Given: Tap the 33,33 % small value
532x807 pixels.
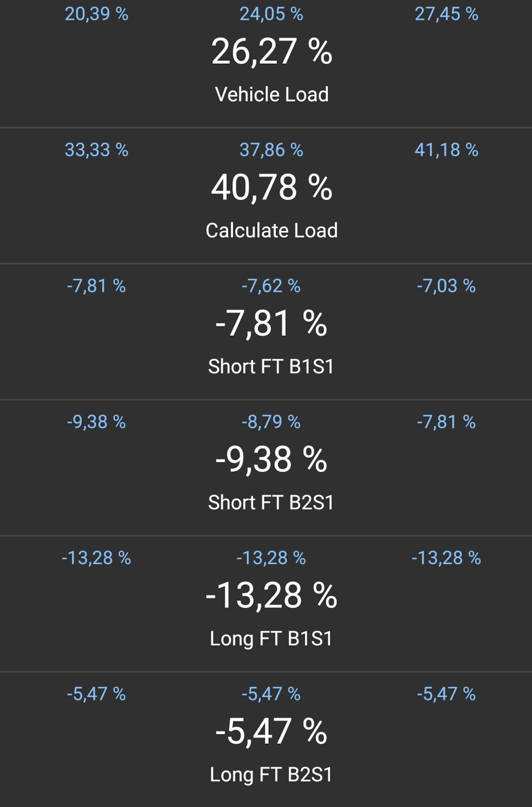Looking at the screenshot, I should (x=96, y=150).
